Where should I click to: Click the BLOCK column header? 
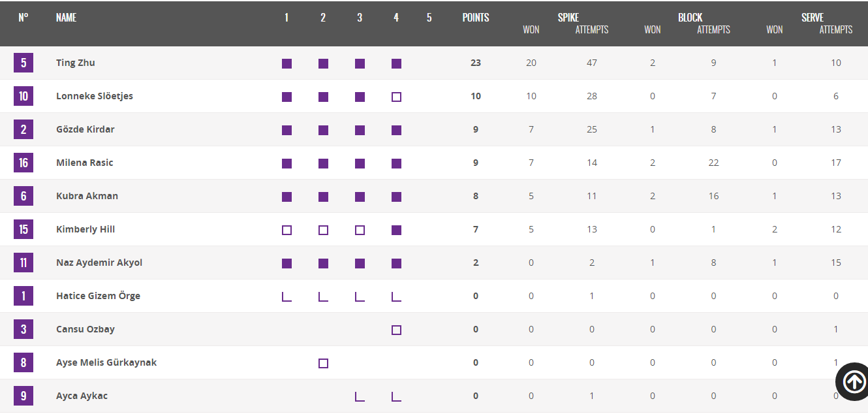click(x=690, y=18)
